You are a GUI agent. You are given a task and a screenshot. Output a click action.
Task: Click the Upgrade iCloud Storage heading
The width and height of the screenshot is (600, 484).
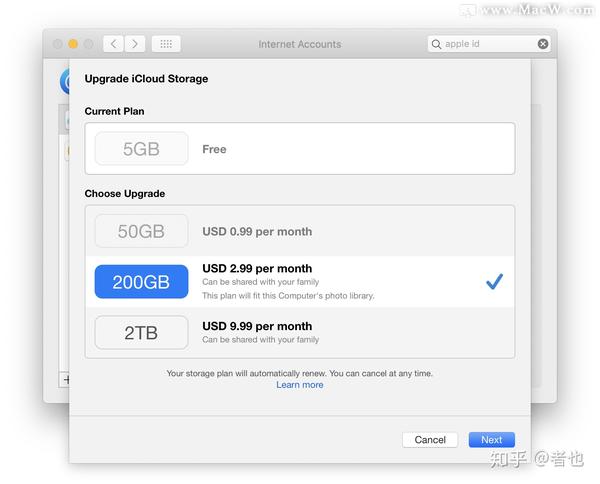[x=146, y=78]
